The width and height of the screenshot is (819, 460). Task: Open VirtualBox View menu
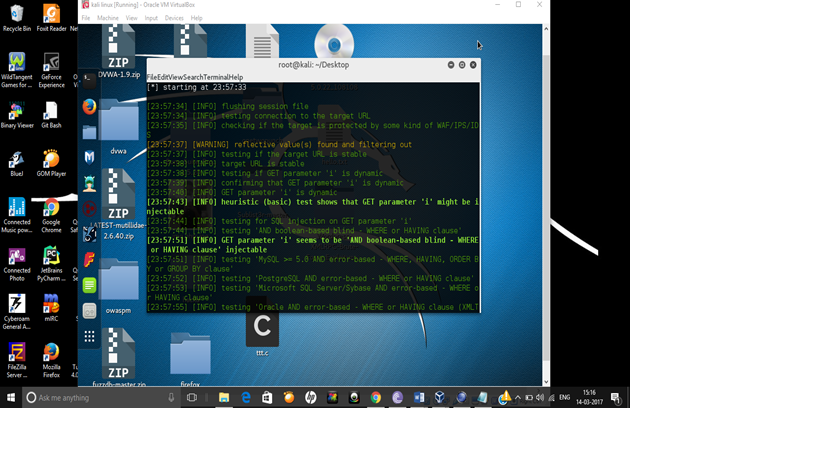pos(131,18)
